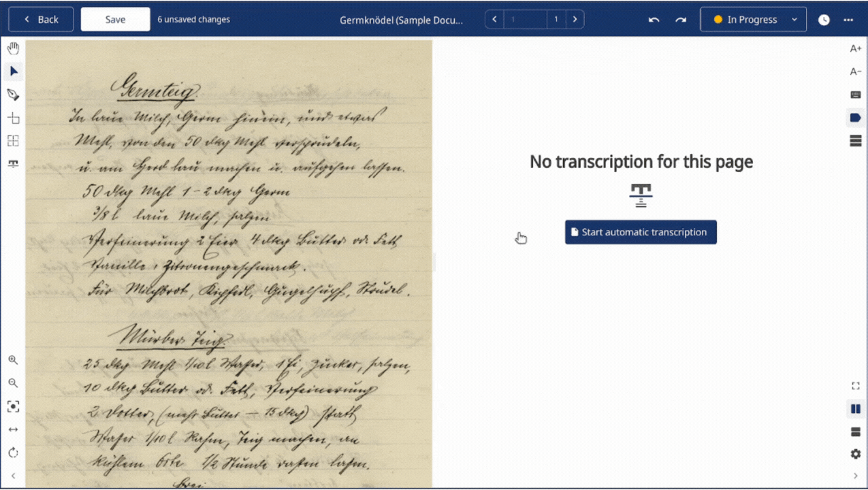The image size is (868, 490).
Task: Choose the pen annotation tool
Action: 13,95
